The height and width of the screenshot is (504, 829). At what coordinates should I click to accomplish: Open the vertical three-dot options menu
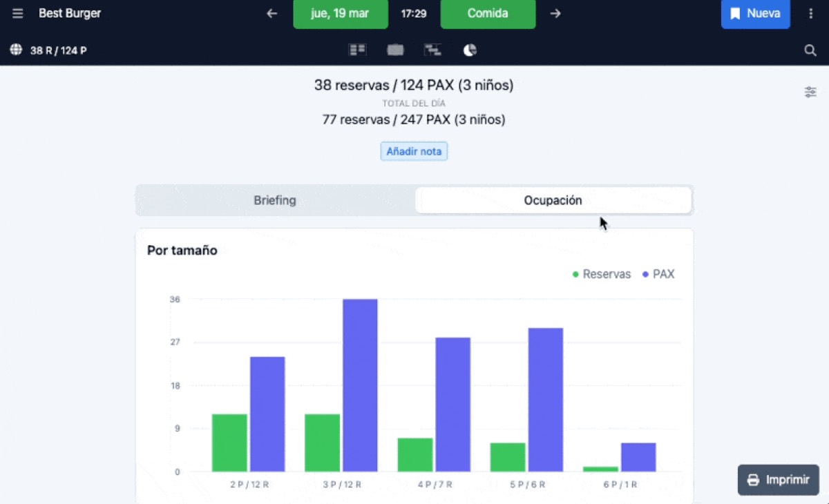pos(811,14)
